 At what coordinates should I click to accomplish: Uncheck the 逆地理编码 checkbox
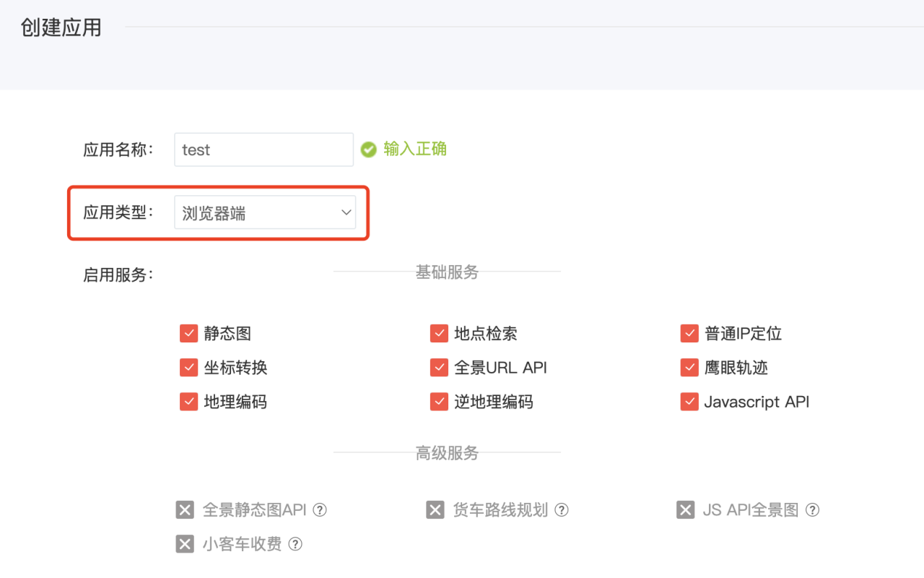(x=439, y=402)
